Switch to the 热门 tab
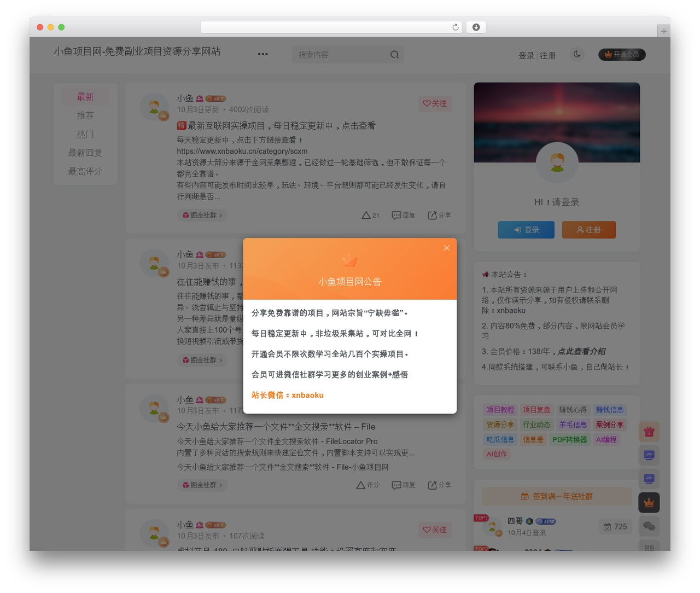 (85, 134)
